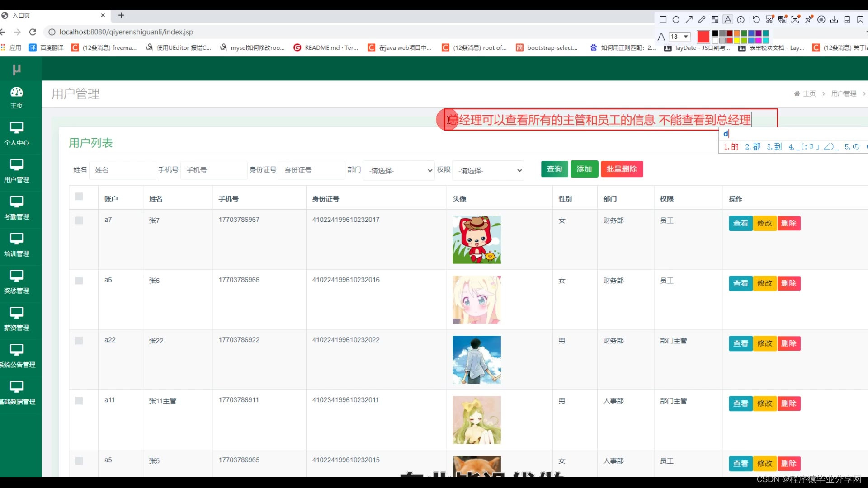Tick the checkbox for account a7
Viewport: 868px width, 488px height.
79,221
